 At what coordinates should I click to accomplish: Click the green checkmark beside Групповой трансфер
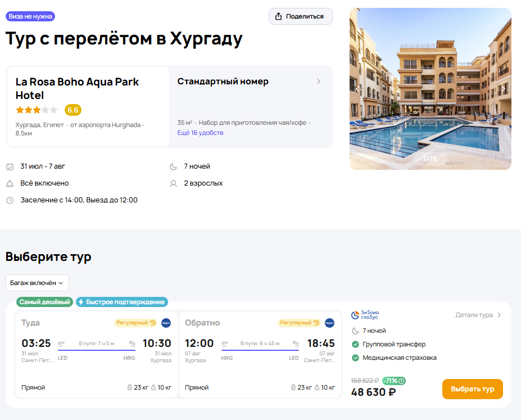pos(355,344)
